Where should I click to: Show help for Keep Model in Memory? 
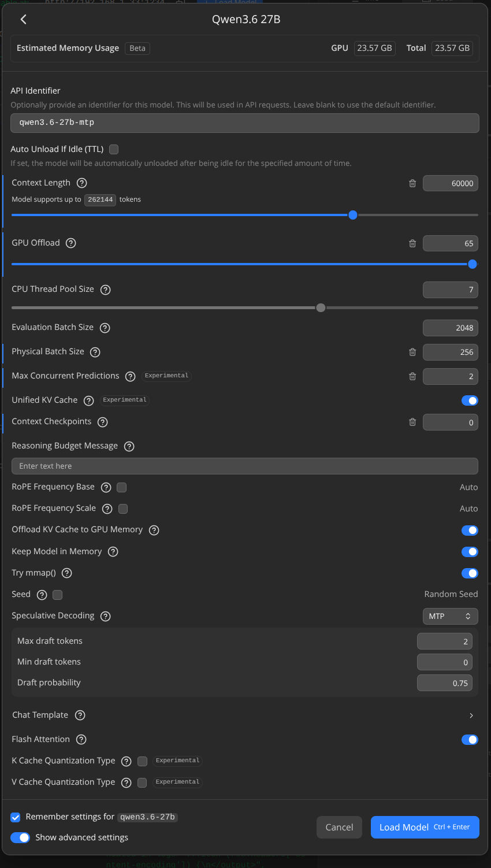[113, 552]
